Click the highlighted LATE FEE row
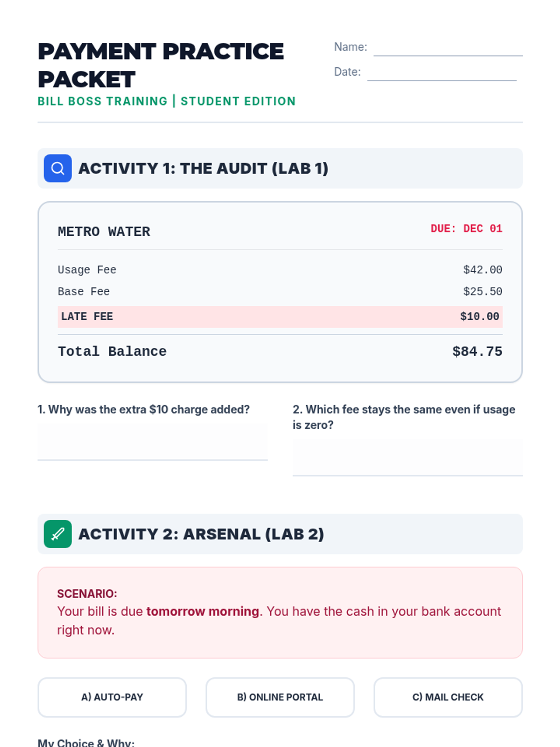560x747 pixels. pyautogui.click(x=280, y=317)
